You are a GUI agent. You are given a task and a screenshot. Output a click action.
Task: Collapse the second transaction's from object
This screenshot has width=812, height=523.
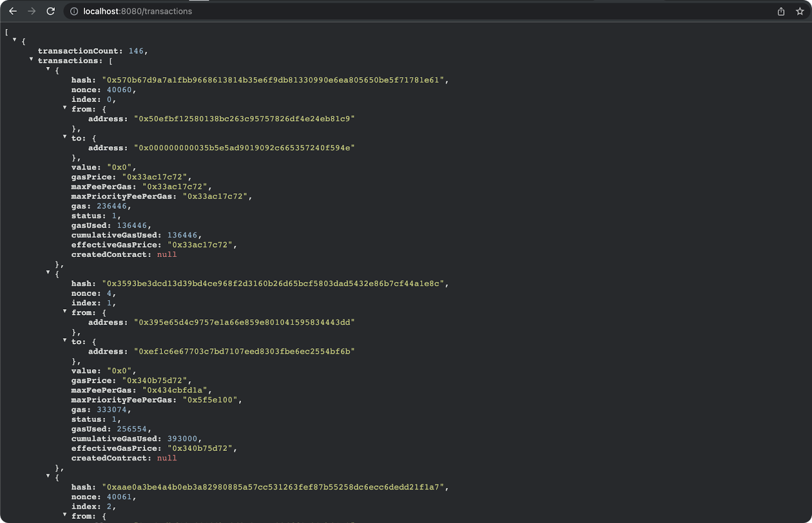click(x=65, y=311)
